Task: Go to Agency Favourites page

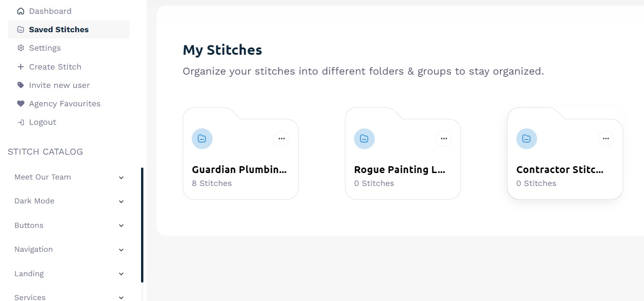Action: click(65, 104)
